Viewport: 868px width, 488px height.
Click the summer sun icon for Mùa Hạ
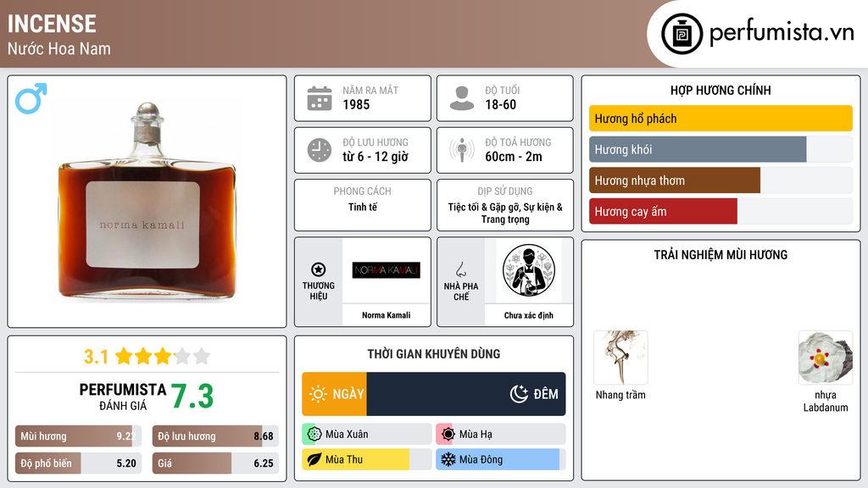coord(448,435)
